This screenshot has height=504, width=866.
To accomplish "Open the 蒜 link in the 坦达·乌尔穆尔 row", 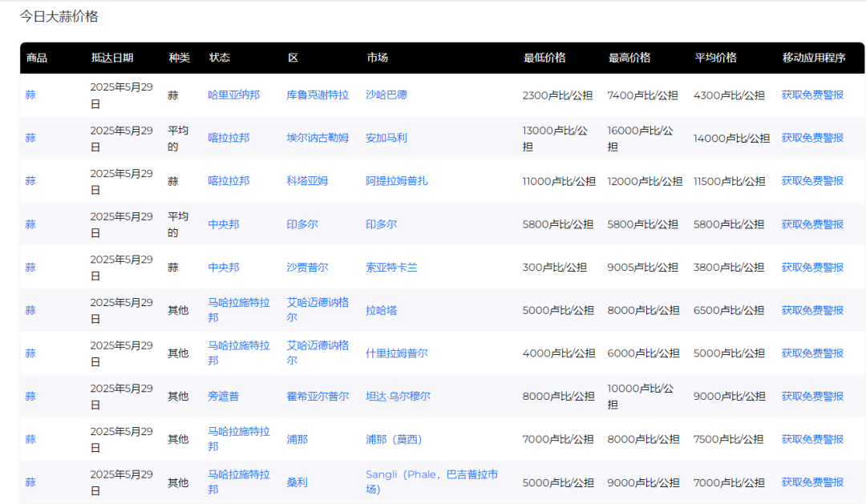I will [30, 397].
